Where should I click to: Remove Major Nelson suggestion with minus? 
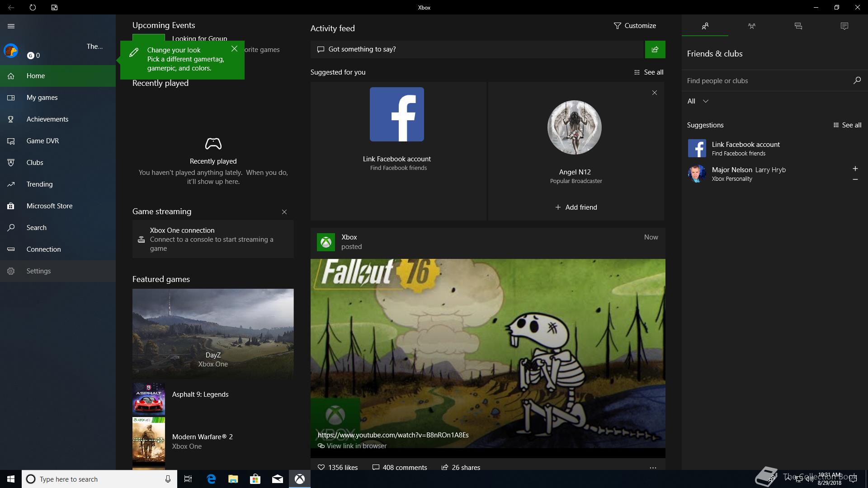pos(855,179)
